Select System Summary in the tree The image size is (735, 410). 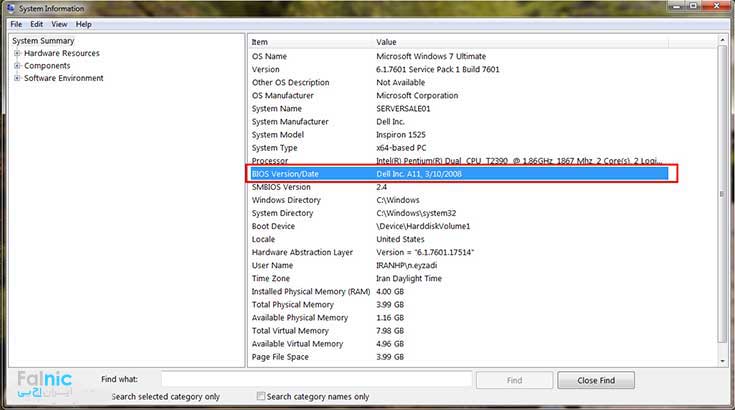pos(43,41)
